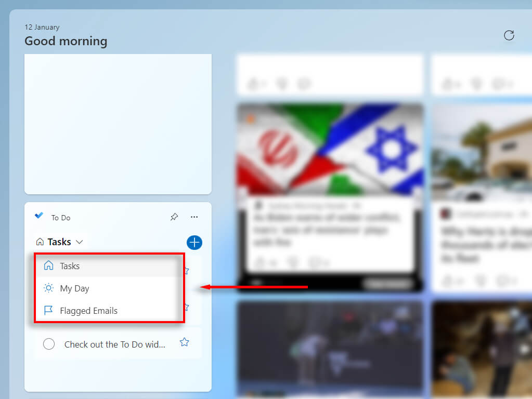Image resolution: width=532 pixels, height=399 pixels.
Task: Click the Tasks list heading
Action: [59, 242]
